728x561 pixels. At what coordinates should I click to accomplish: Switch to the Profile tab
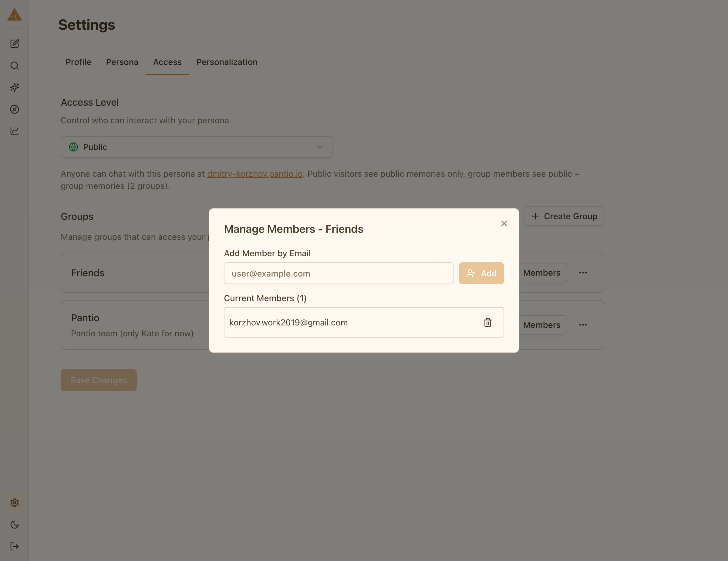(78, 62)
